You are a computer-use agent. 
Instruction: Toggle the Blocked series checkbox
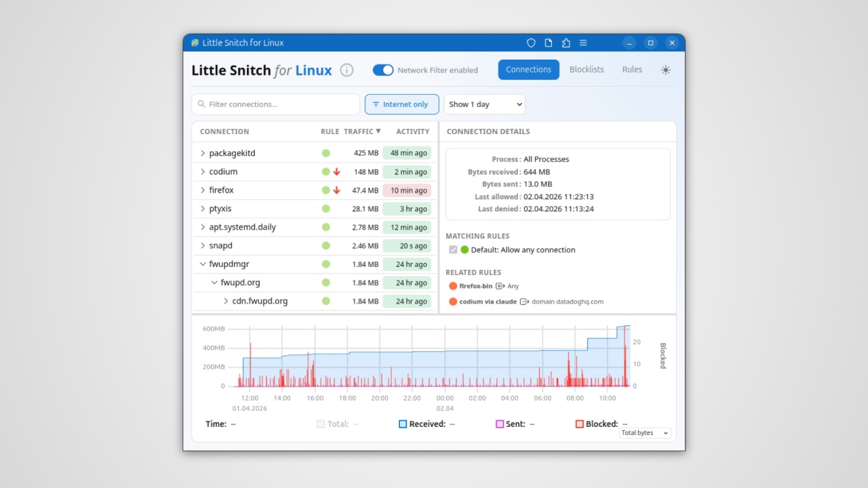pyautogui.click(x=580, y=424)
